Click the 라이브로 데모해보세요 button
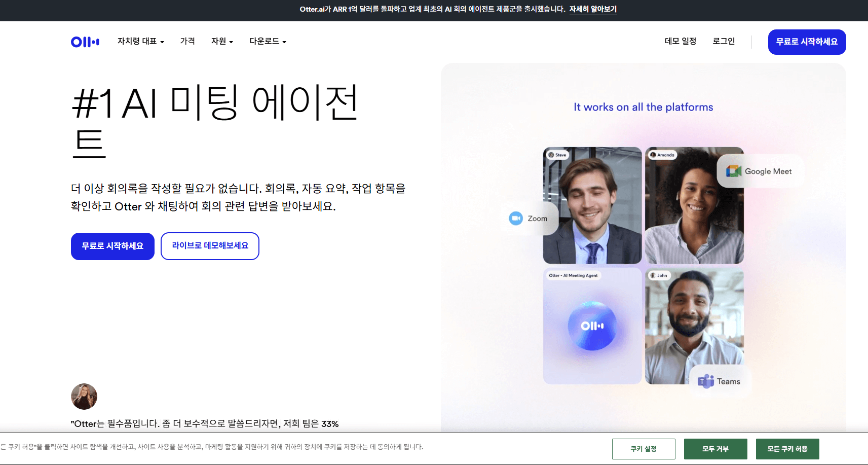 pyautogui.click(x=210, y=246)
